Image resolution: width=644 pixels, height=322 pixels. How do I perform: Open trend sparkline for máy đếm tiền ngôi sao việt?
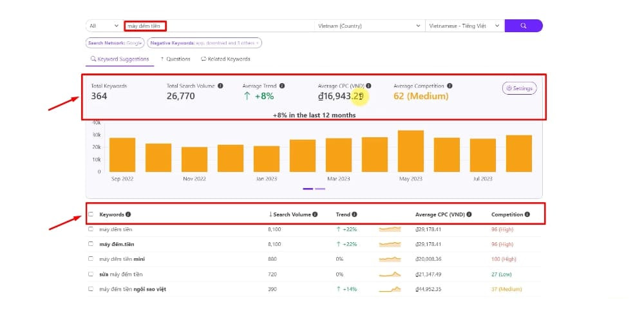(x=390, y=289)
